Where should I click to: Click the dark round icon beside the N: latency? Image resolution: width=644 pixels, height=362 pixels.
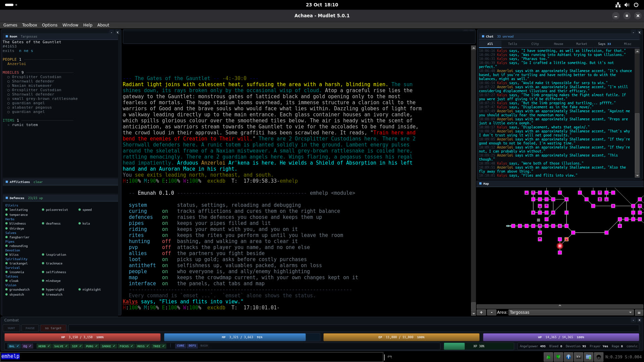tap(599, 357)
